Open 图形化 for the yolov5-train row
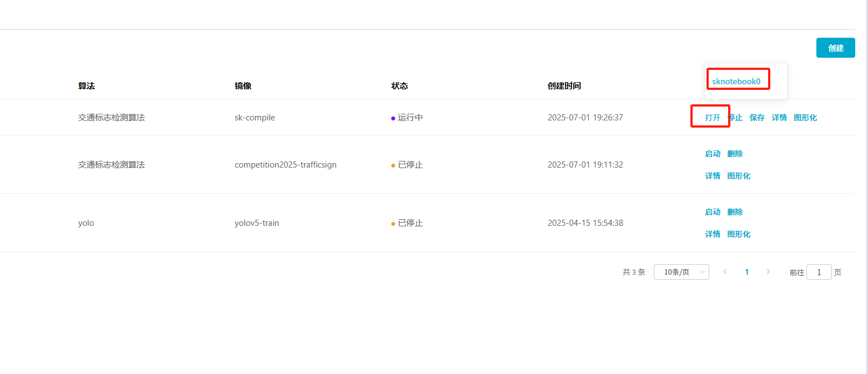868x374 pixels. (739, 234)
